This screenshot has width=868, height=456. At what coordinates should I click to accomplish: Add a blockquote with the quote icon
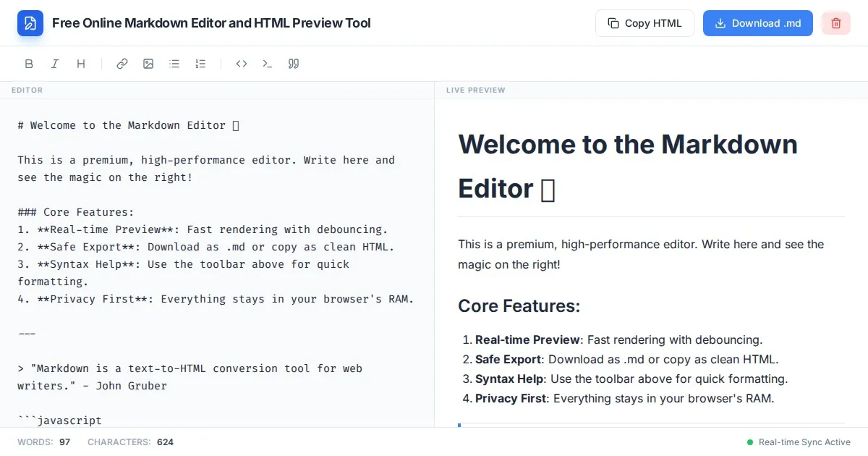(x=294, y=64)
